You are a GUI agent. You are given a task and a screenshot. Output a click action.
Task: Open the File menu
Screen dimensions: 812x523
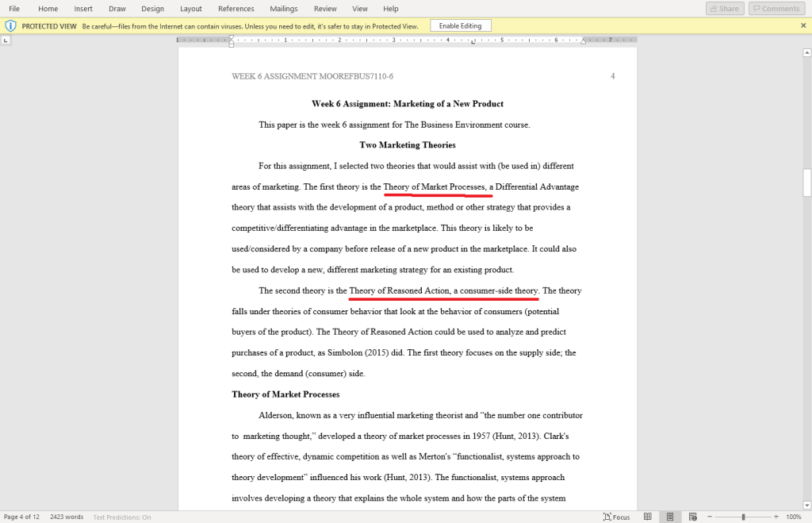click(14, 9)
